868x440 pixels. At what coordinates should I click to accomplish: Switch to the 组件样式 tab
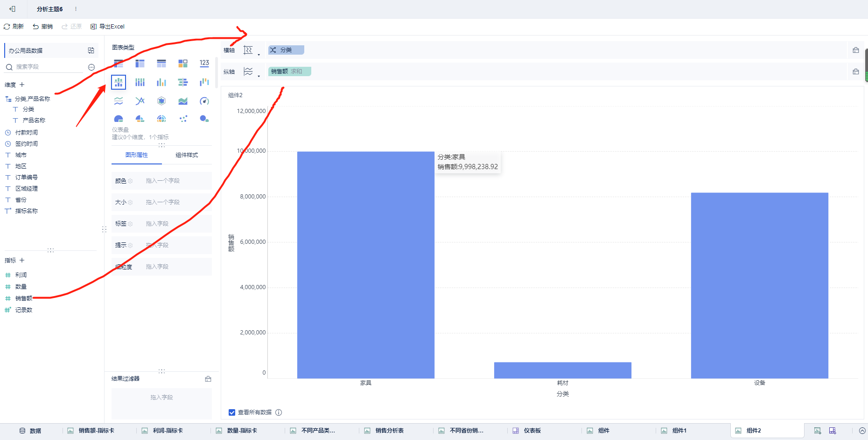(187, 155)
